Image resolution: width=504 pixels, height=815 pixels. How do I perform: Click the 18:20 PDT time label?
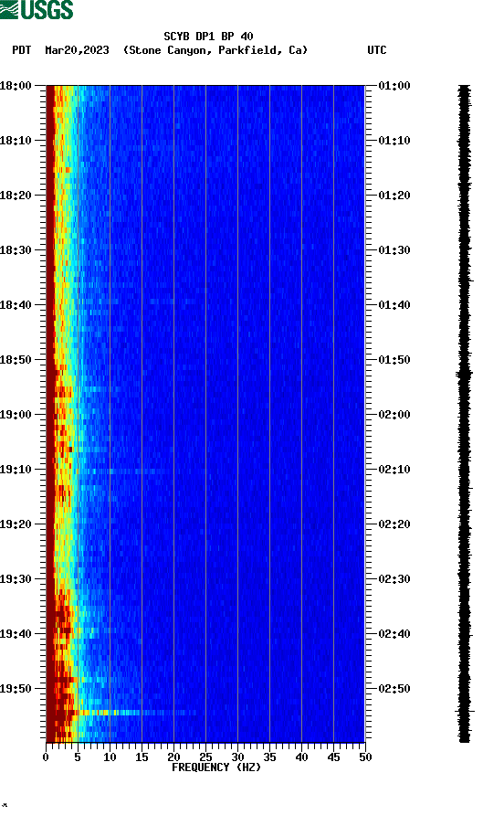pos(16,195)
